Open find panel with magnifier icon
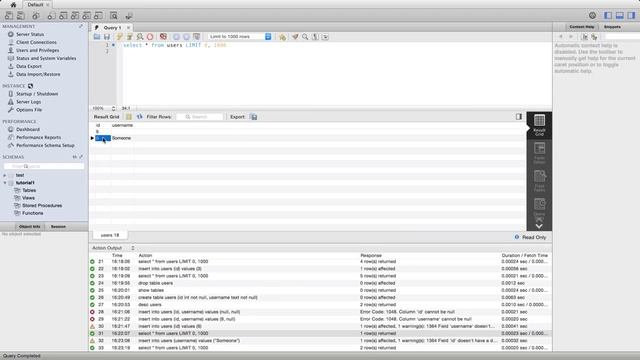The width and height of the screenshot is (640, 360). click(x=305, y=37)
